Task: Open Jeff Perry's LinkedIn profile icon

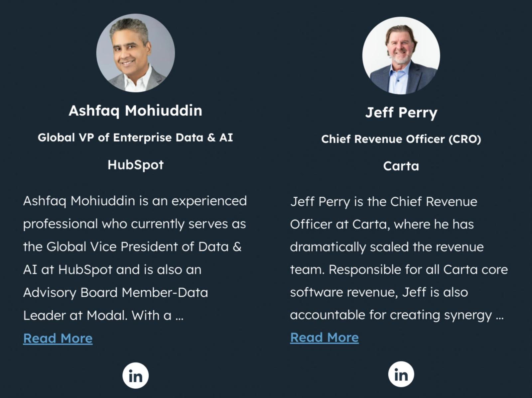Action: [401, 374]
